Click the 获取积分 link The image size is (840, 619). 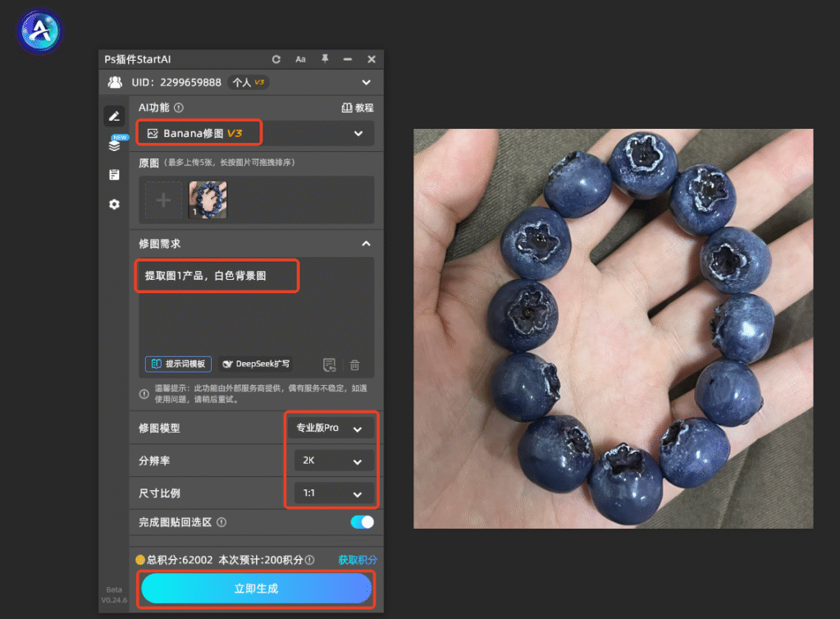[358, 560]
